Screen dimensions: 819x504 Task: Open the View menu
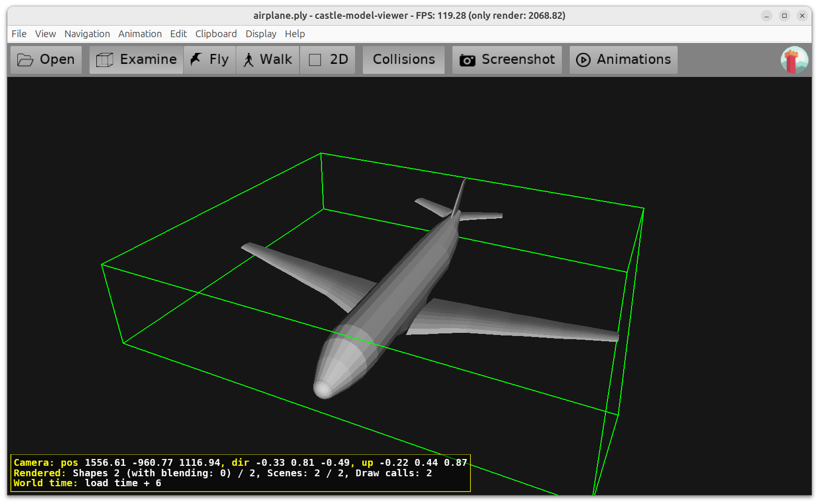tap(46, 34)
